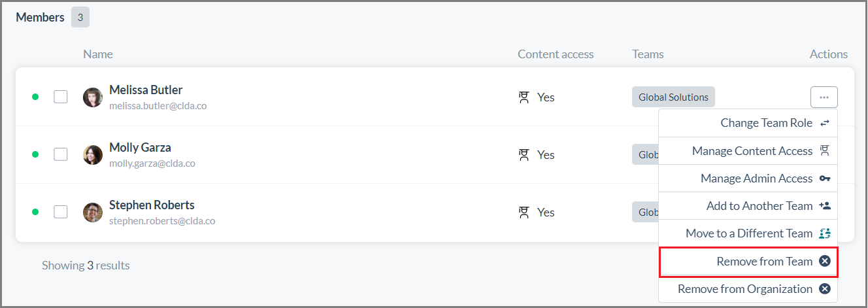Click the content access icon in Manage Content Access
This screenshot has width=868, height=308.
[825, 151]
